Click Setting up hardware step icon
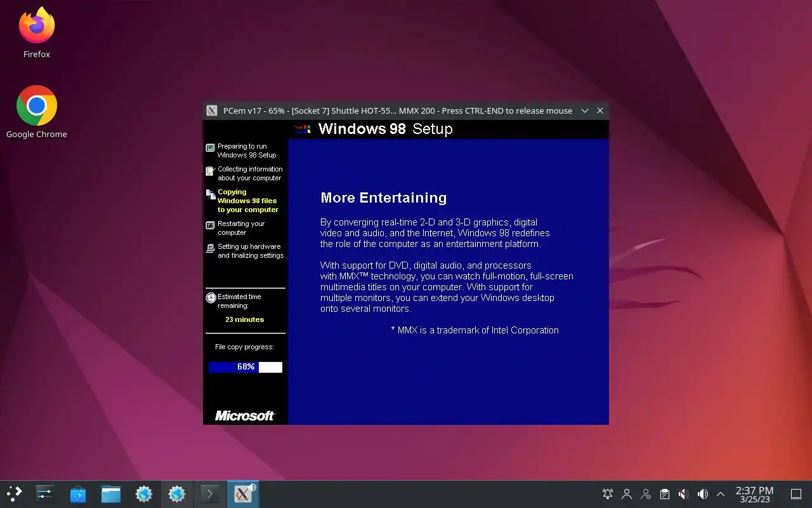812x508 pixels. (210, 248)
